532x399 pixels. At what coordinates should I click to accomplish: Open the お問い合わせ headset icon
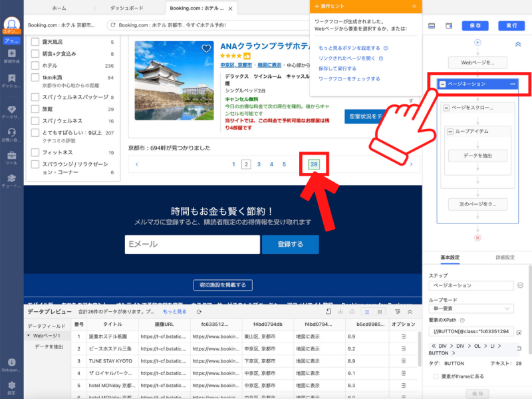[x=11, y=132]
